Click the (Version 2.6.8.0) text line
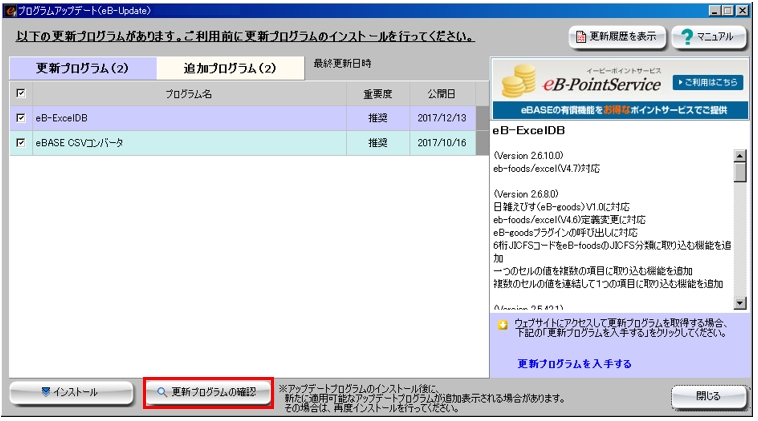This screenshot has height=421, width=758. [526, 194]
